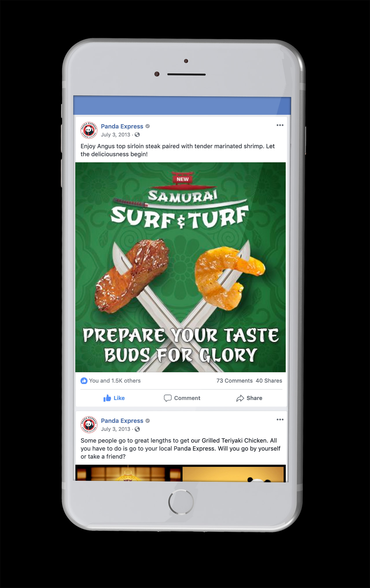Viewport: 370px width, 588px height.
Task: Open Panda Express page link in first post
Action: (x=122, y=126)
